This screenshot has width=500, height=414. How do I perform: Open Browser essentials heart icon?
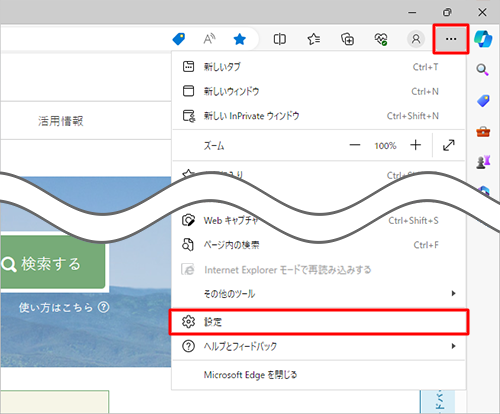click(381, 39)
